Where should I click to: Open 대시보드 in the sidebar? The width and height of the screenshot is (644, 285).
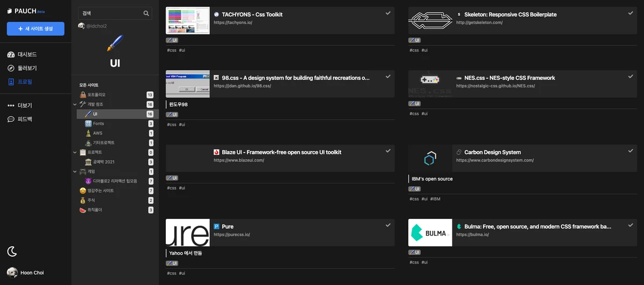point(22,54)
